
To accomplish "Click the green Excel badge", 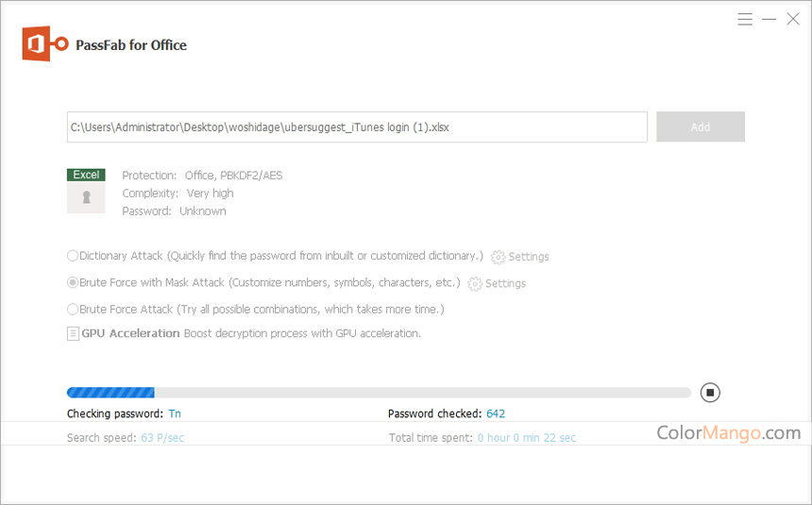I will click(86, 175).
